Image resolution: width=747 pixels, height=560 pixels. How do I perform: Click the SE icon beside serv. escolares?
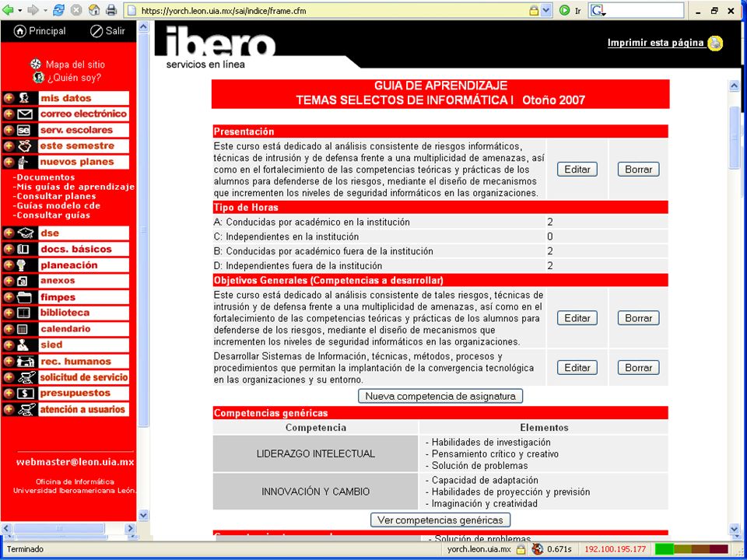pyautogui.click(x=23, y=130)
